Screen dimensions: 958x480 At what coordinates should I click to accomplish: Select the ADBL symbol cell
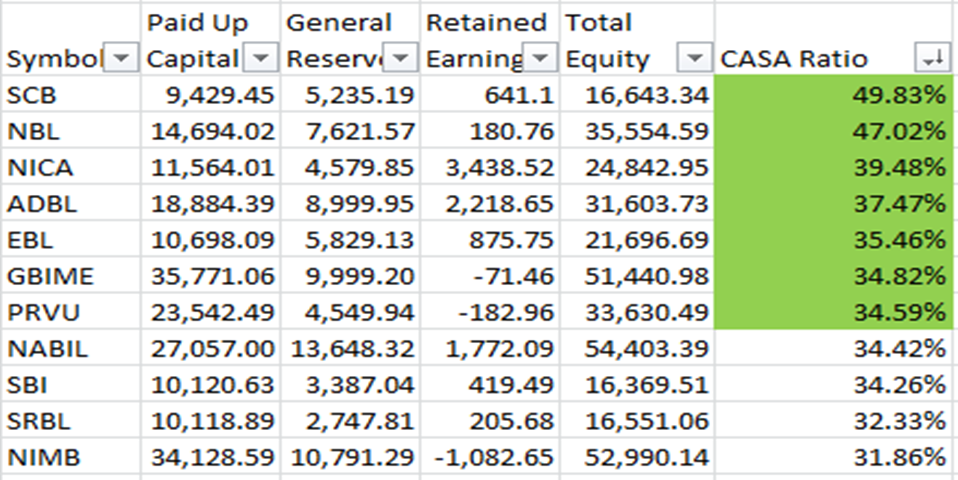pos(71,203)
